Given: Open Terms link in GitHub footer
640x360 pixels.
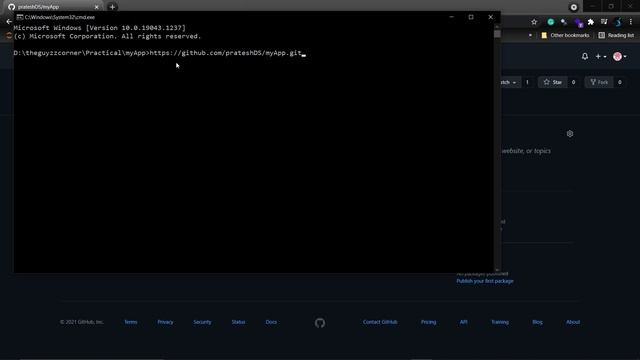Looking at the screenshot, I should pos(131,322).
